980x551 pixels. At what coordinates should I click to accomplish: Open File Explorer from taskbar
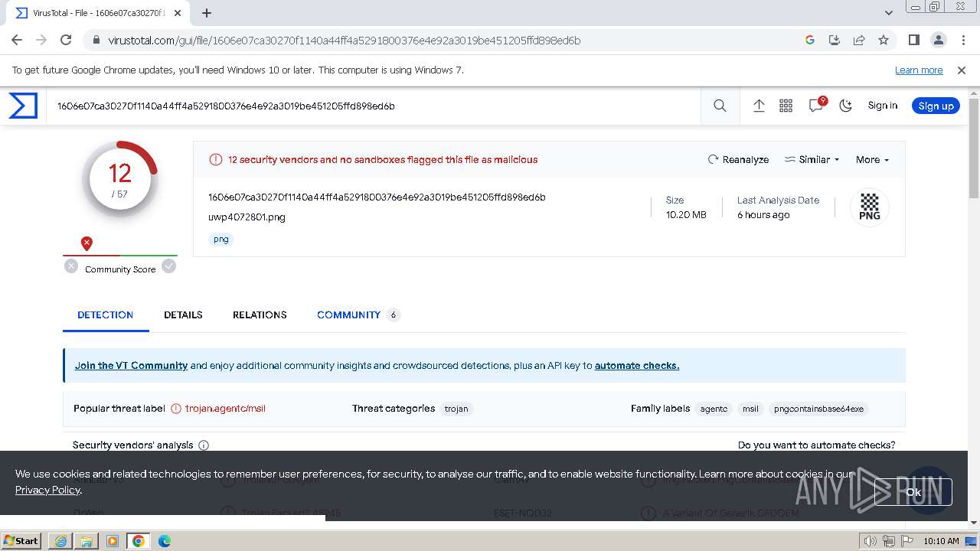[87, 541]
